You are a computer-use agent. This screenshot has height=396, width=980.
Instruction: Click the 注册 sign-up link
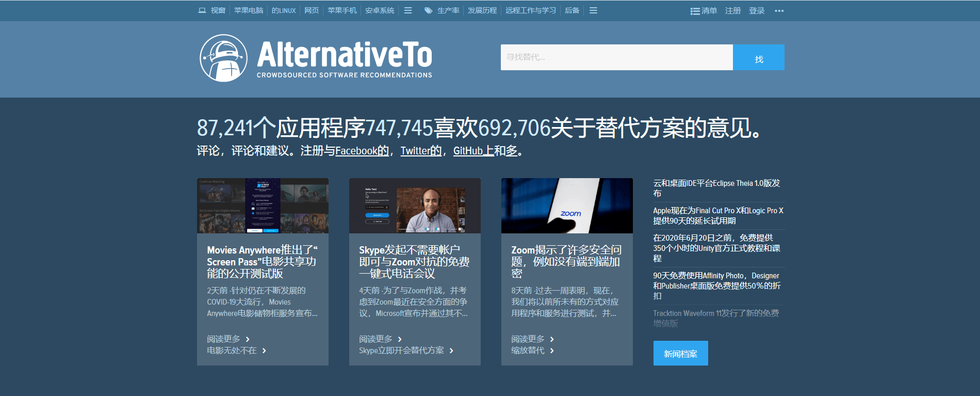(x=733, y=11)
